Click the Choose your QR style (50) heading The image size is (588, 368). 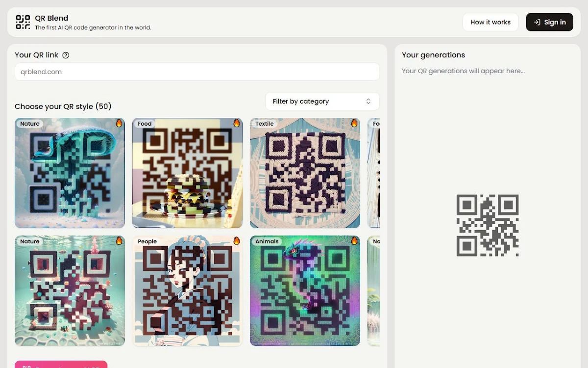[63, 106]
